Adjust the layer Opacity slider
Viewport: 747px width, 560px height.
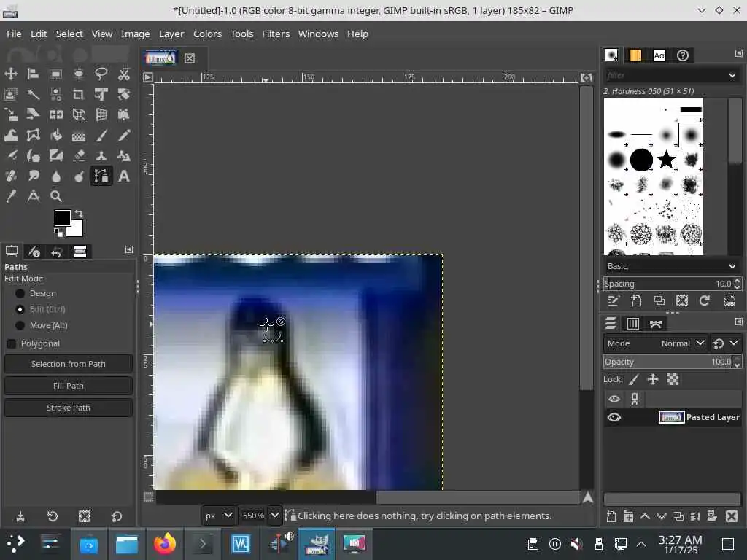coord(668,362)
